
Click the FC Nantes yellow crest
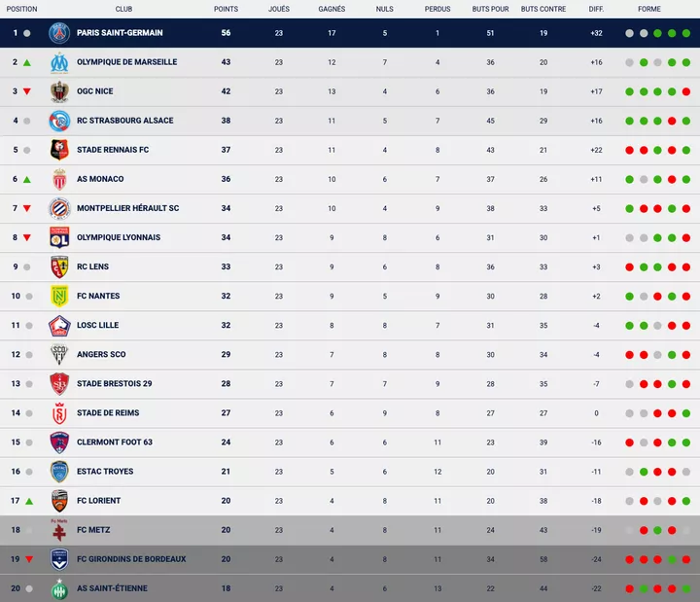point(59,296)
